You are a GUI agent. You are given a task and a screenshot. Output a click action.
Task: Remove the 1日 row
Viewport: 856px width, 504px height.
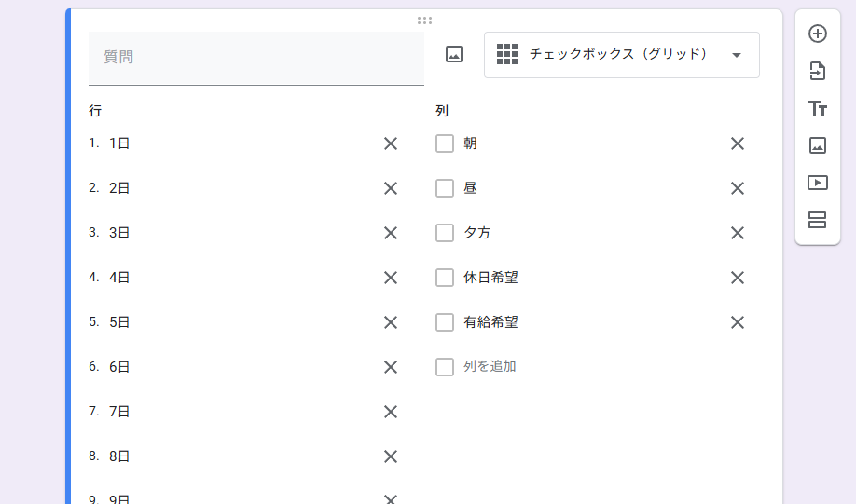coord(391,143)
